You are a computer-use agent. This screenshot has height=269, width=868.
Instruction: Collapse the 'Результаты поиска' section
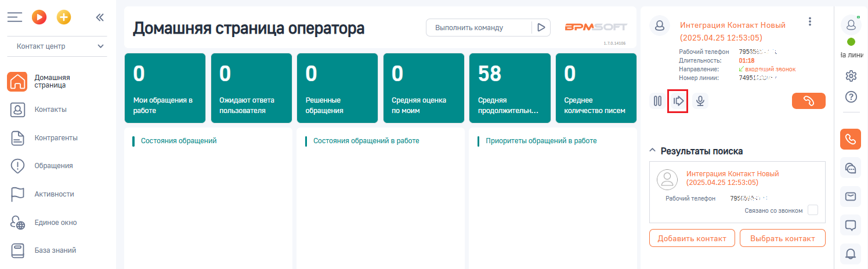coord(652,151)
